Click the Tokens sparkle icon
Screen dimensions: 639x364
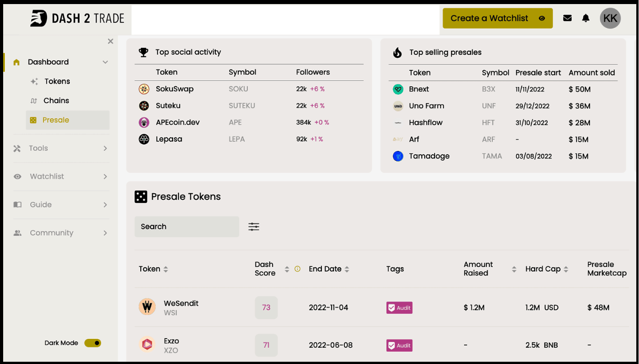click(34, 82)
